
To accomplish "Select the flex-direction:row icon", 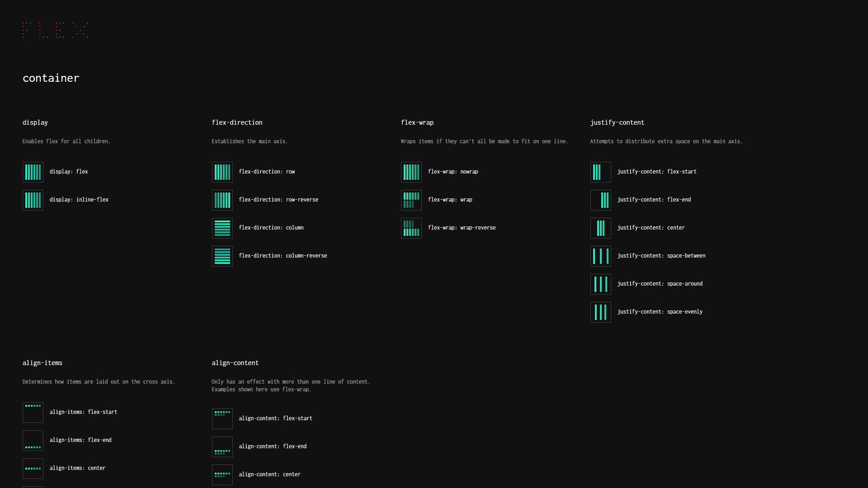I will pyautogui.click(x=222, y=172).
